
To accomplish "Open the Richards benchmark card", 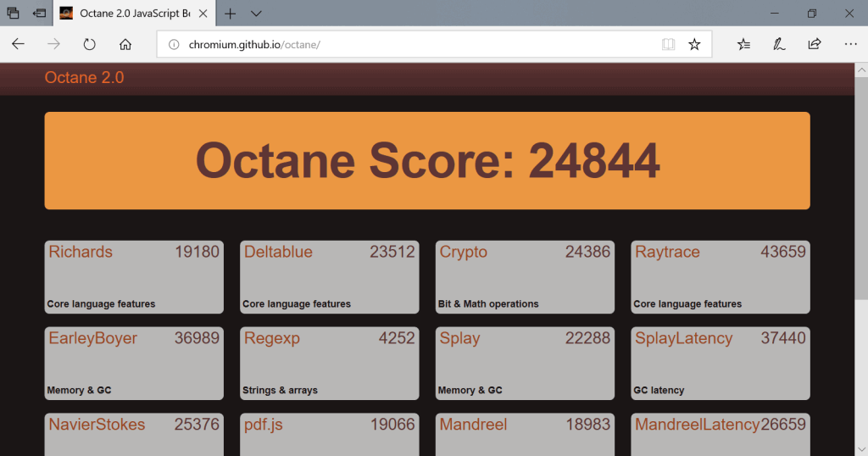I will pos(134,276).
